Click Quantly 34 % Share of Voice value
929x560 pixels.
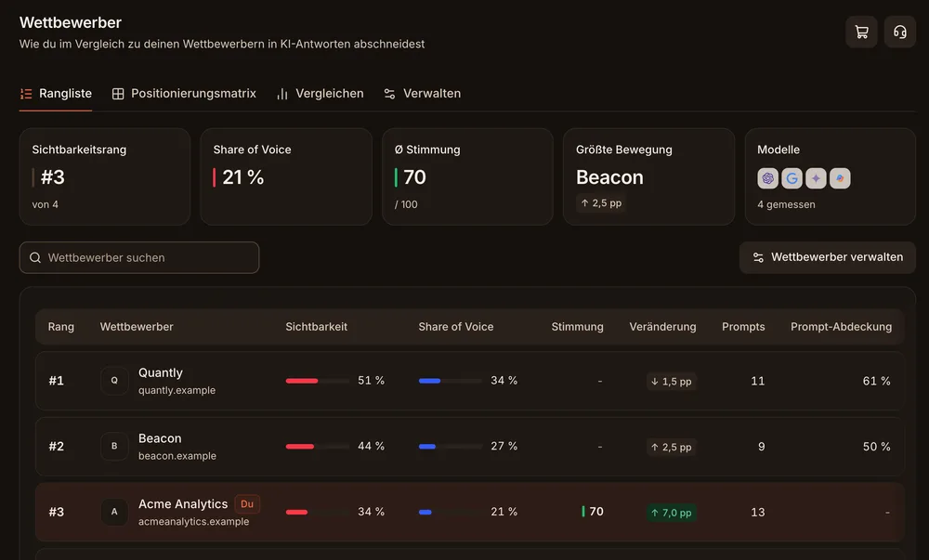coord(504,381)
